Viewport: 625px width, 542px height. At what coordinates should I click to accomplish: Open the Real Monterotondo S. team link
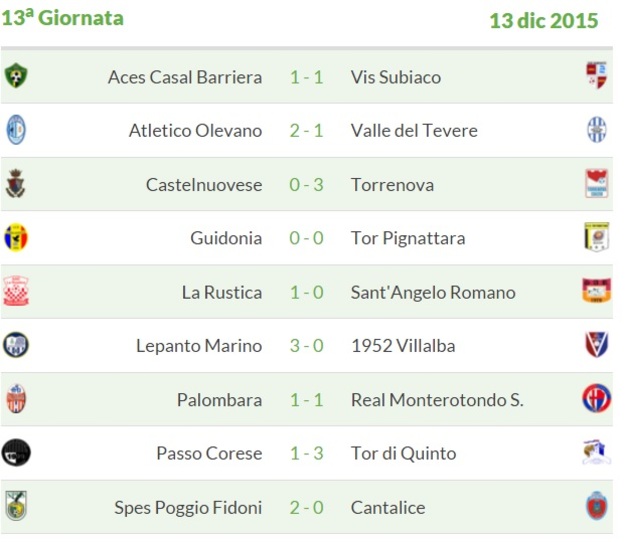click(437, 400)
